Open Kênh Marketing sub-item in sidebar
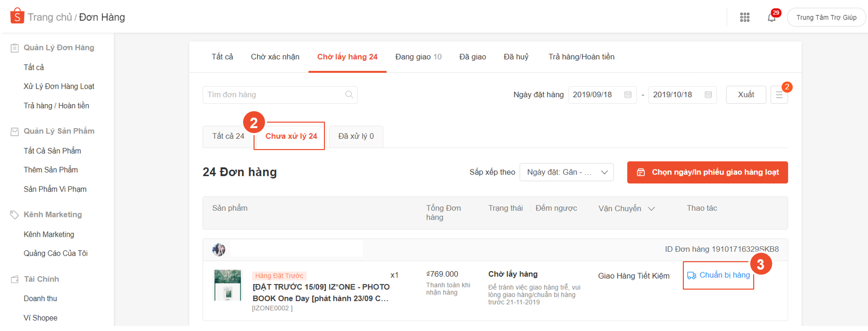 [x=49, y=234]
